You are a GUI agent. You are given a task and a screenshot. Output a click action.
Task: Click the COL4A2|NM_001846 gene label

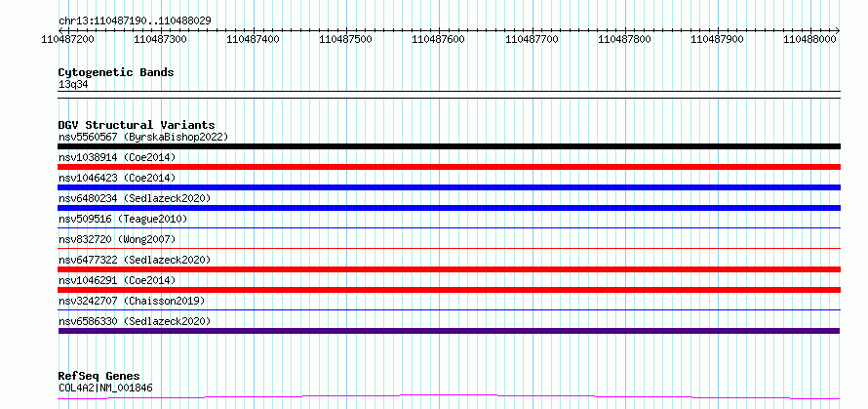pyautogui.click(x=105, y=388)
